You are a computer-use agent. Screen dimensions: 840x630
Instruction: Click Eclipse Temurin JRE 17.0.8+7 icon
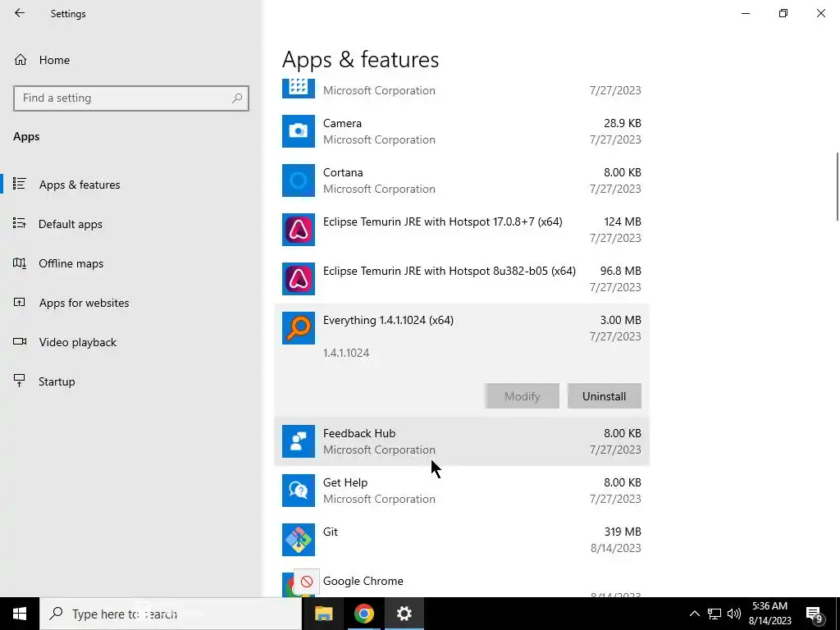coord(299,230)
